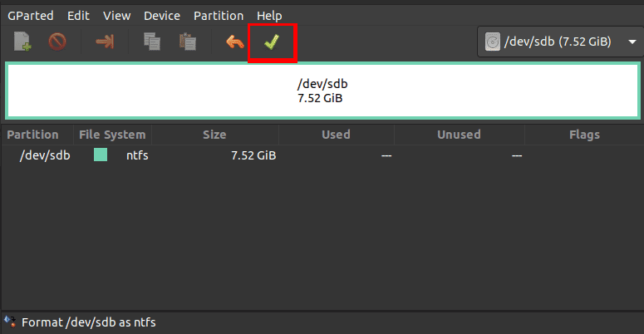Click the /dev/sdb graphical partition block

(x=321, y=91)
